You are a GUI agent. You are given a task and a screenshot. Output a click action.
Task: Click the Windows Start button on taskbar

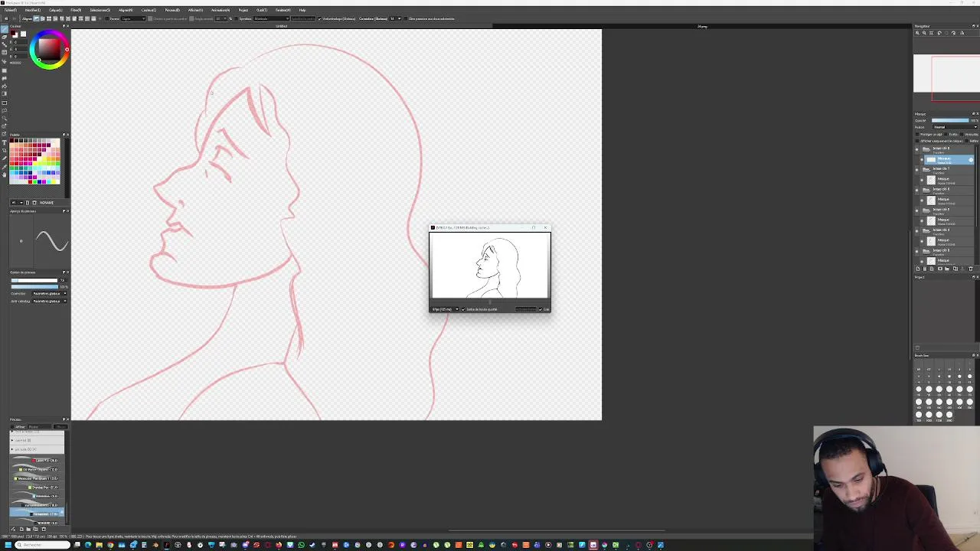click(8, 545)
